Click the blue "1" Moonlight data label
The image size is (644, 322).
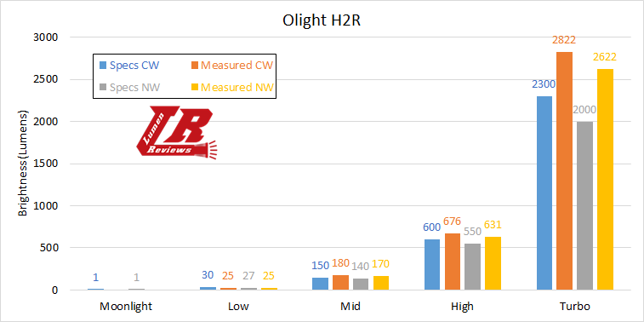[x=96, y=278]
